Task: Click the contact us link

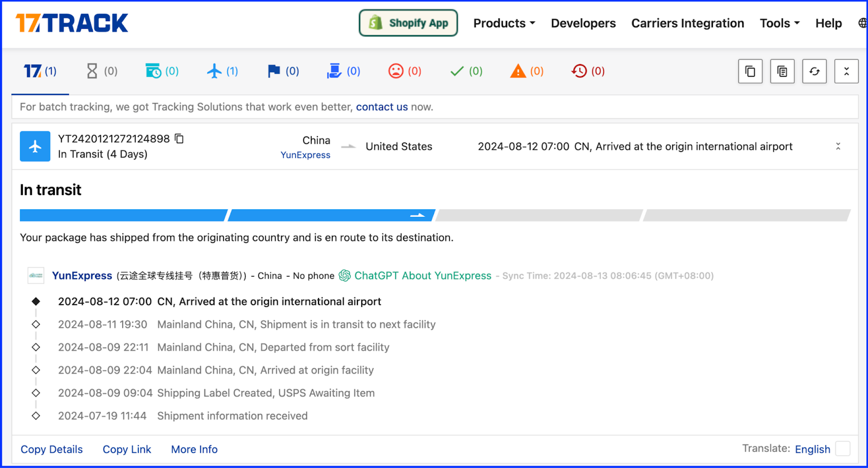Action: [x=382, y=107]
